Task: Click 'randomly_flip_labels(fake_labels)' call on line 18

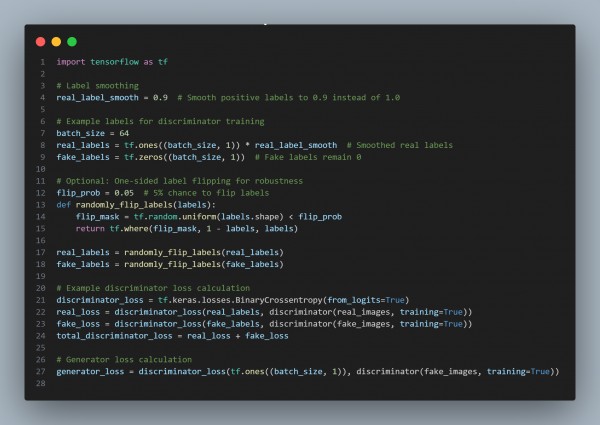Action: [x=204, y=264]
